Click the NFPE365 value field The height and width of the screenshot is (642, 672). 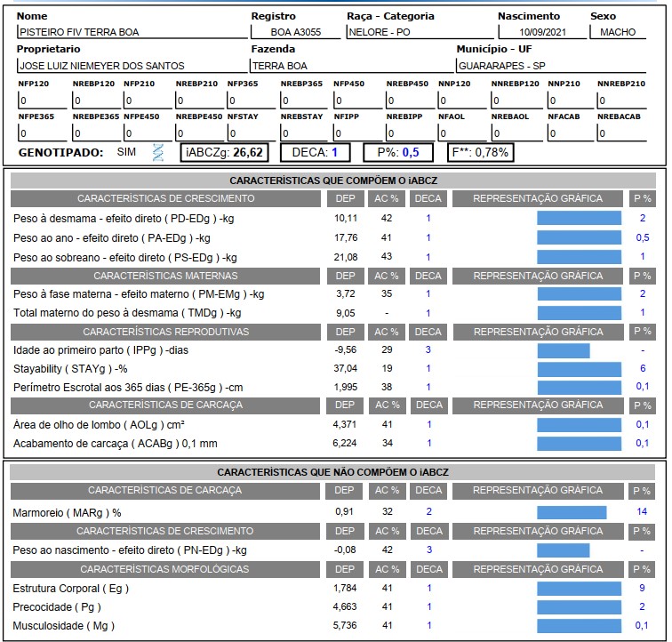(x=43, y=133)
